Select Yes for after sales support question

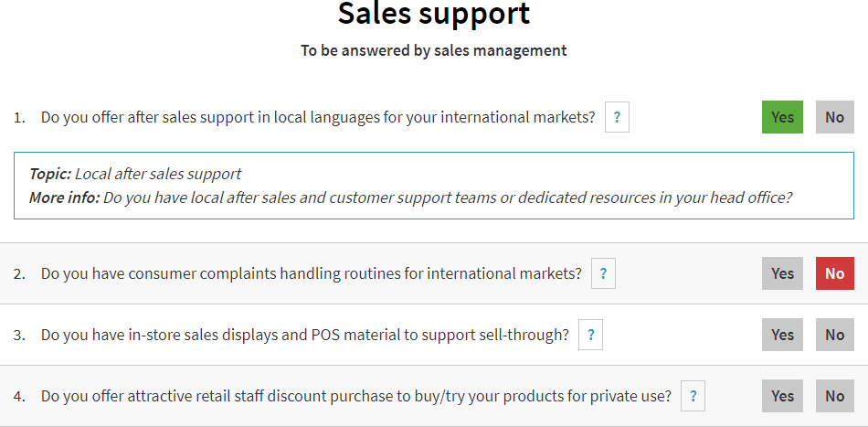782,117
